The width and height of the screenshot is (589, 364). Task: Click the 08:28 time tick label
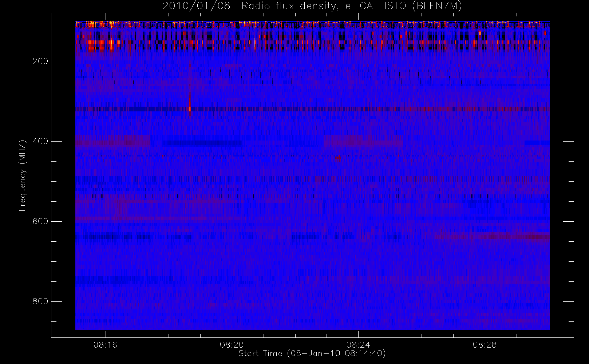pyautogui.click(x=485, y=345)
